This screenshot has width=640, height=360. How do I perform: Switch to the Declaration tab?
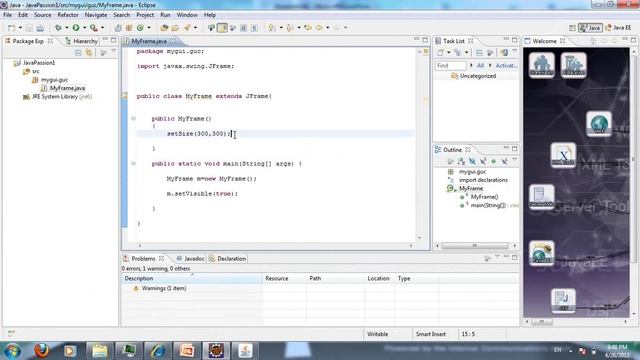point(228,258)
